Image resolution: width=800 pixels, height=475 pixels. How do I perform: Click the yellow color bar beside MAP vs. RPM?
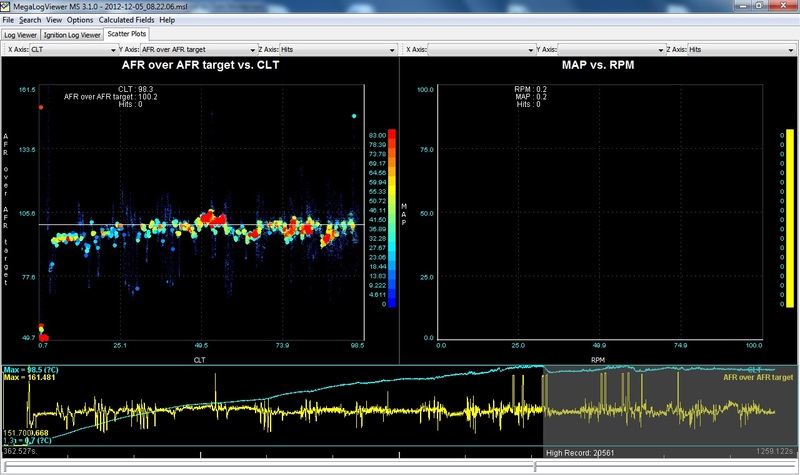(x=790, y=217)
